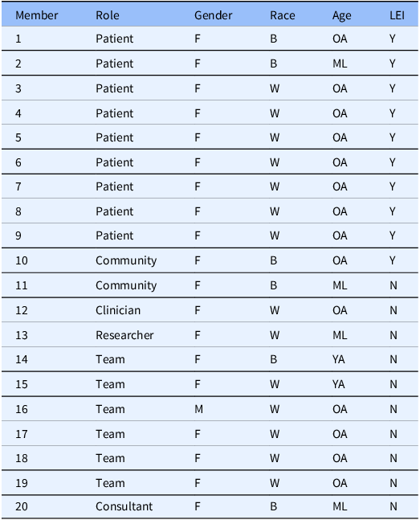Image resolution: width=420 pixels, height=520 pixels.
Task: Click the LEI value N in row 11
Action: [393, 285]
